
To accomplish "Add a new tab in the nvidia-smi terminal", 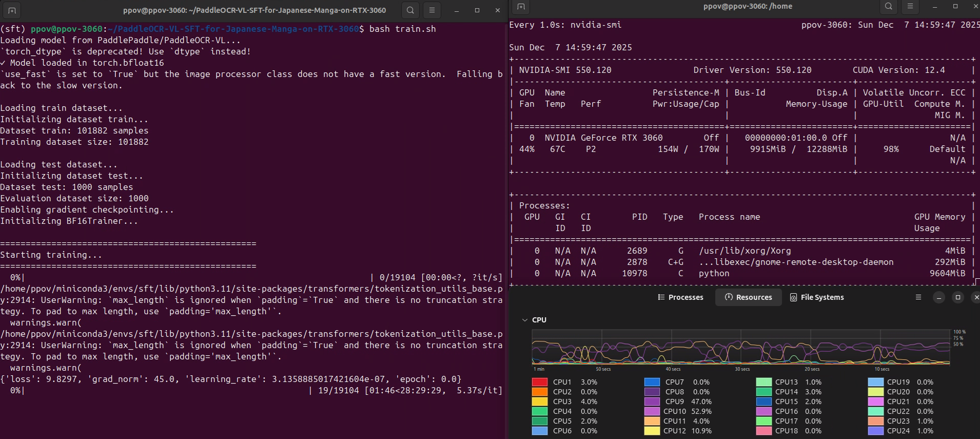I will [x=521, y=7].
